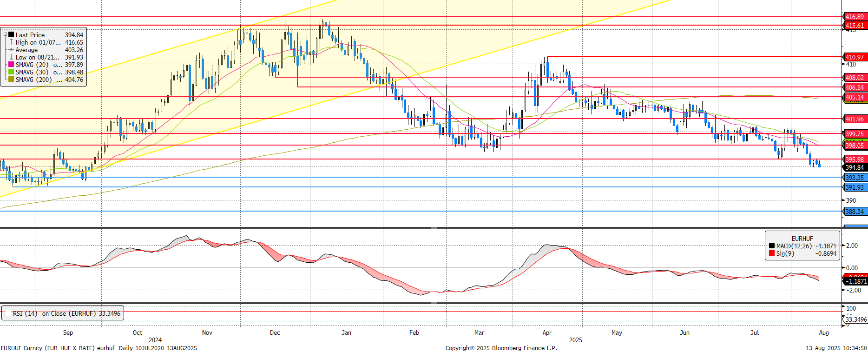This screenshot has height=352, width=868.
Task: Click the Jan label on time axis
Action: [346, 332]
